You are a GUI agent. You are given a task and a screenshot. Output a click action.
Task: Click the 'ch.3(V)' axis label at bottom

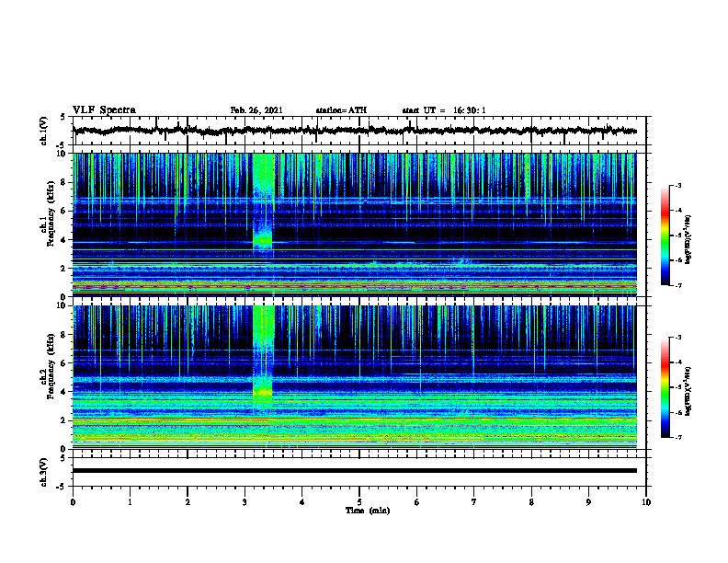(44, 473)
